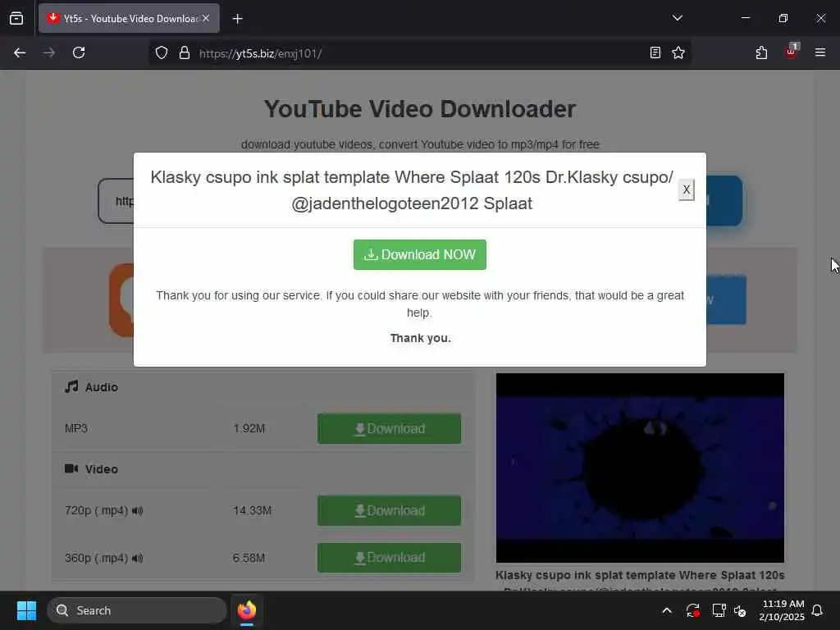
Task: Click the Video camera icon
Action: [71, 468]
